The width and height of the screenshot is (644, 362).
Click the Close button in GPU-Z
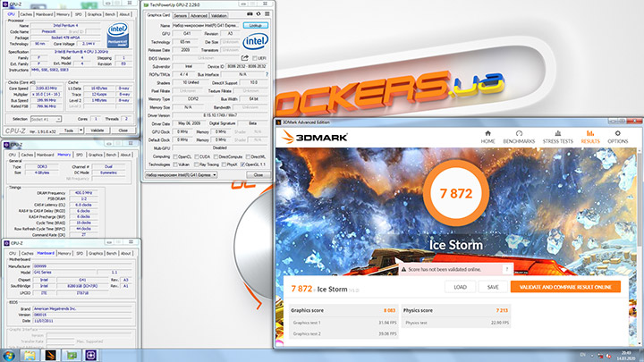[258, 175]
